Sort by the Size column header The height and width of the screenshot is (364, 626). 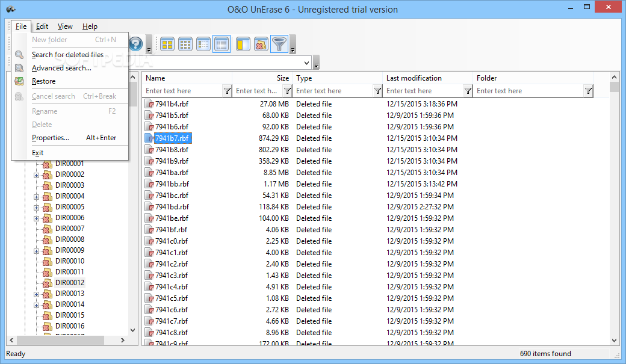pyautogui.click(x=262, y=78)
